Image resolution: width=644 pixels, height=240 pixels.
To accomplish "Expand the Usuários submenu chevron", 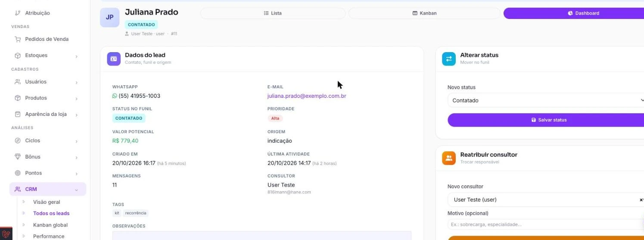I will [x=76, y=82].
